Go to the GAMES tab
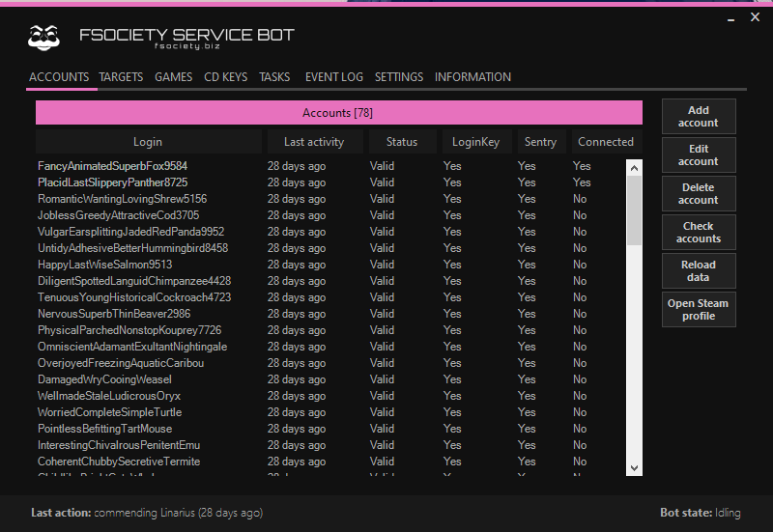Viewport: 773px width, 532px height. click(x=174, y=77)
